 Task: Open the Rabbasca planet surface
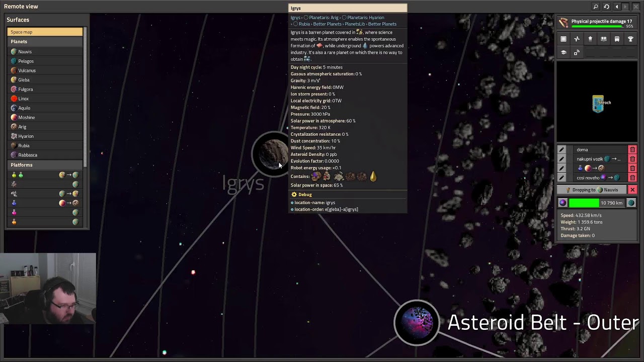point(45,155)
